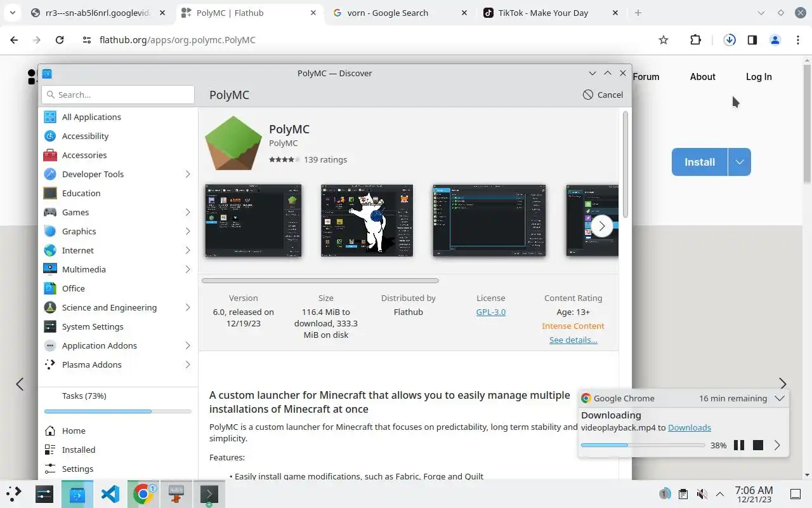This screenshot has width=812, height=508.
Task: Click the blue Install button on Flathub
Action: click(x=700, y=162)
